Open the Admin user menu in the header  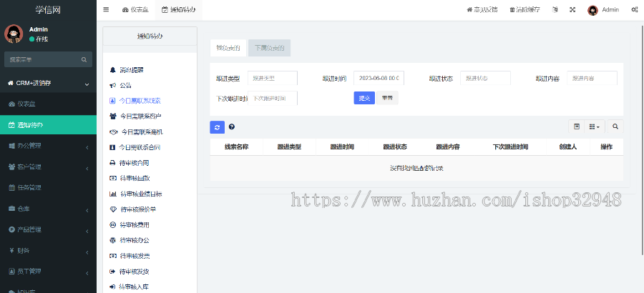point(603,10)
